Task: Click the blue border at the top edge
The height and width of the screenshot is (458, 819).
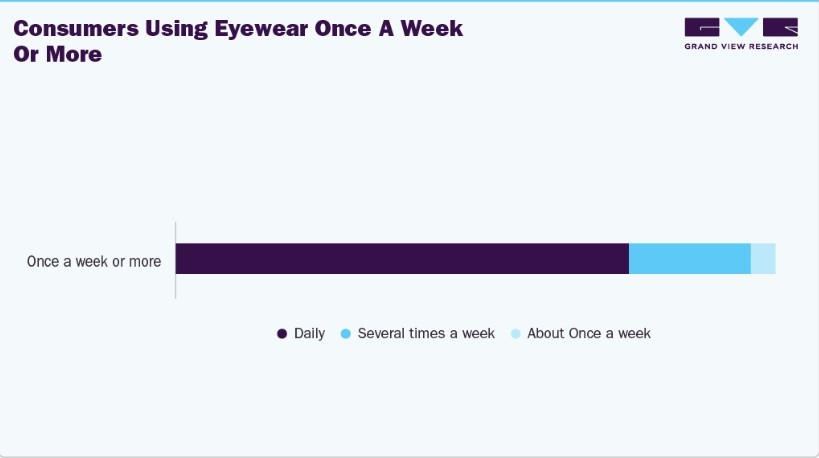Action: tap(409, 1)
